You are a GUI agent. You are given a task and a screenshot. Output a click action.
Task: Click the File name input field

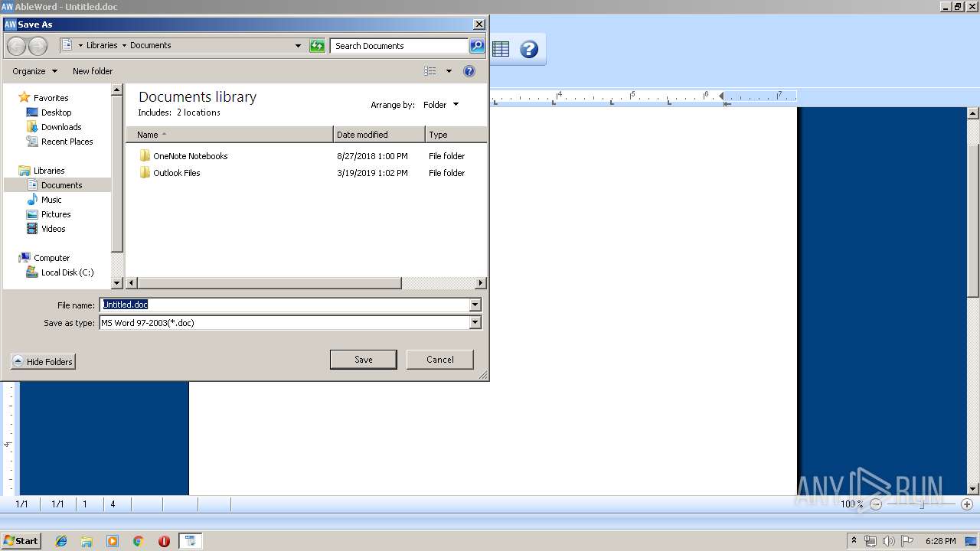click(x=284, y=305)
